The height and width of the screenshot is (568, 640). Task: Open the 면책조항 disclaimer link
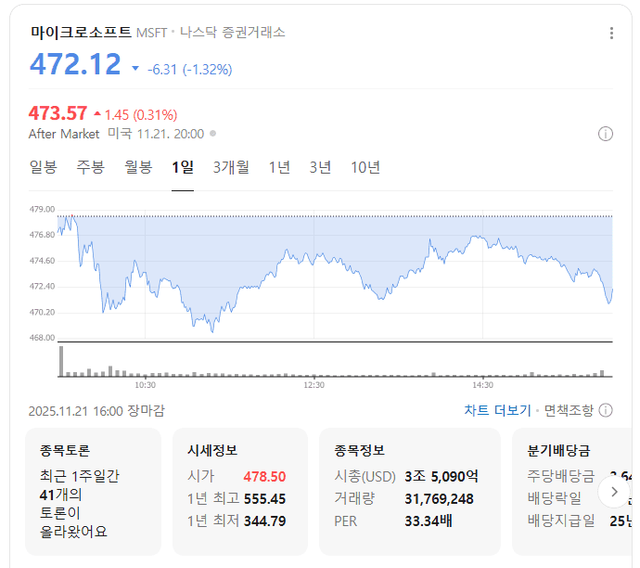568,410
